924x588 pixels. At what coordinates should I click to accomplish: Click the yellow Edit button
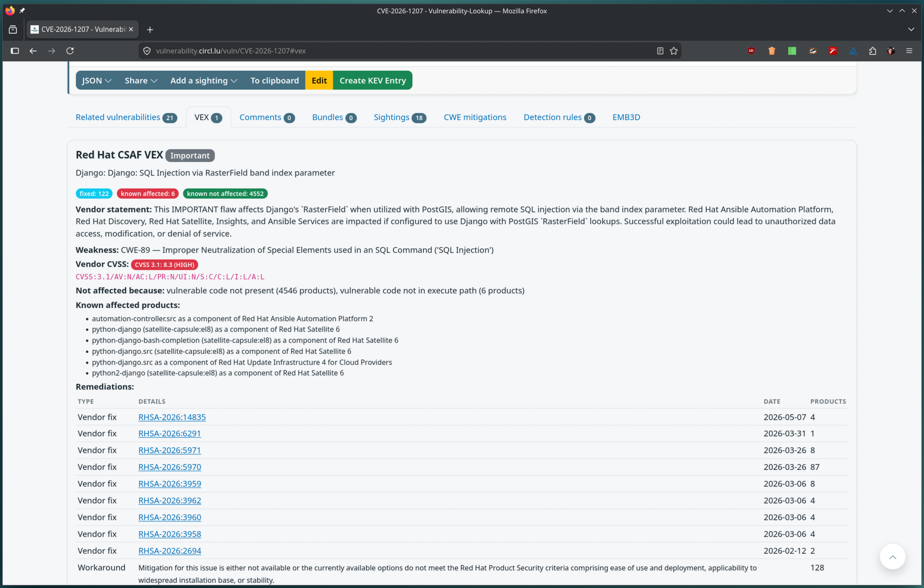(319, 80)
